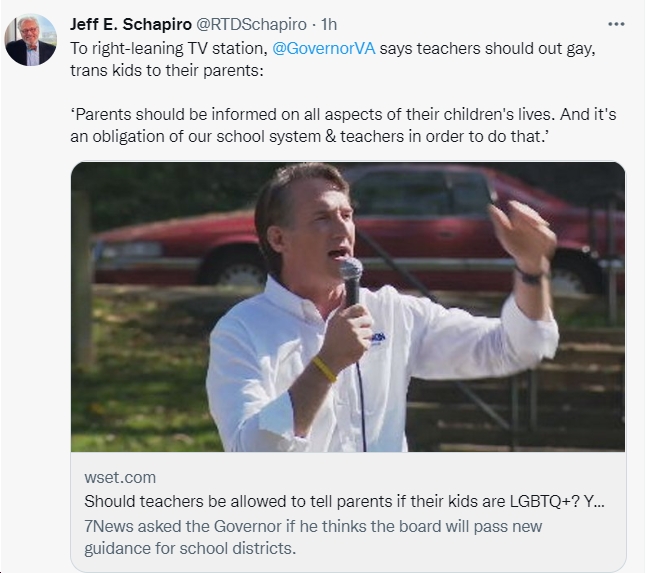Select the yellow wristband in the photo
This screenshot has height=573, width=647.
coord(324,369)
